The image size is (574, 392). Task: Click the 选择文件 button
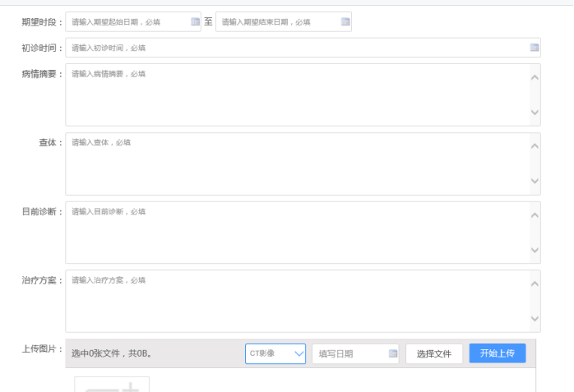tap(433, 354)
